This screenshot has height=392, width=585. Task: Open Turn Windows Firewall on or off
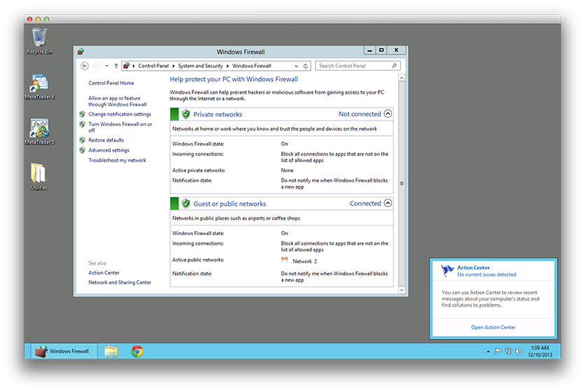[120, 127]
